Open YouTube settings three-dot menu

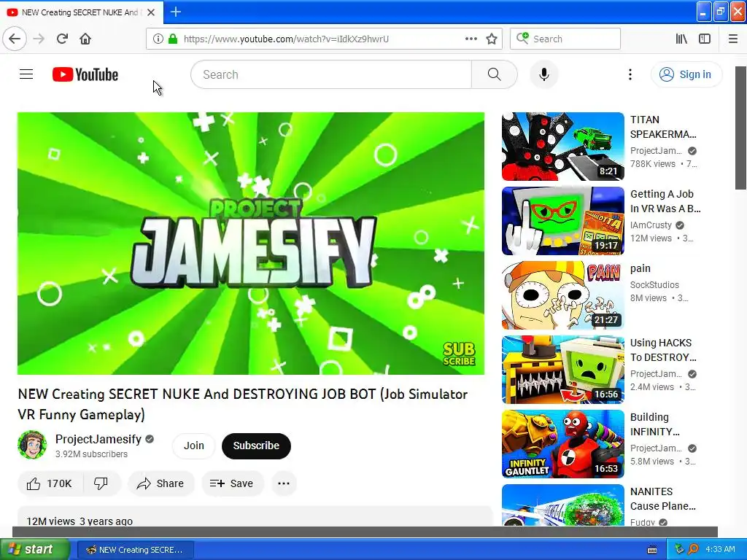coord(630,74)
